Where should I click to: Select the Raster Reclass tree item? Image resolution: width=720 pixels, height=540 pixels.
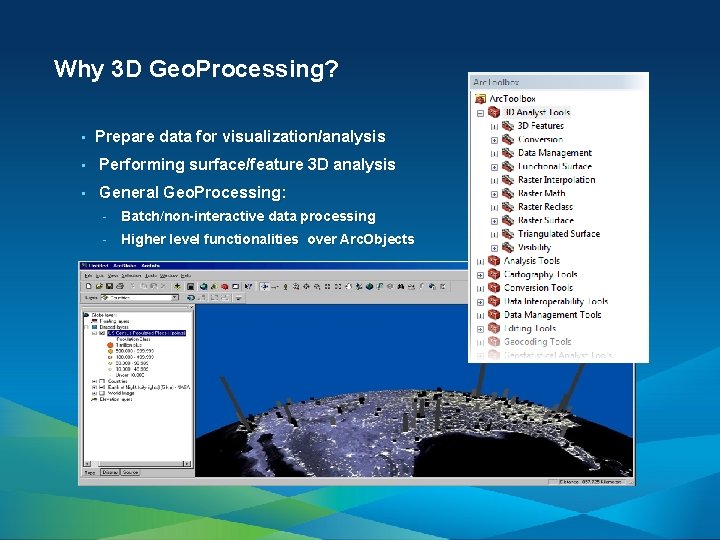(x=545, y=207)
